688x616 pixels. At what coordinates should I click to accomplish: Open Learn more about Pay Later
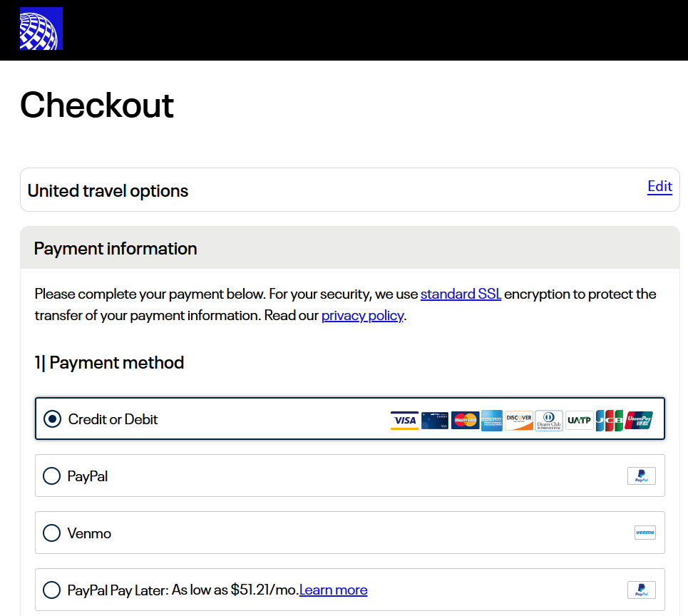click(x=333, y=590)
